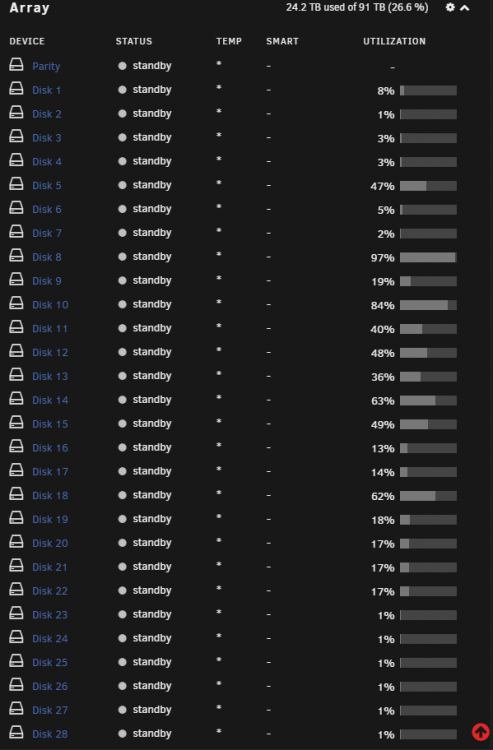Open the Disk 10 link
The image size is (493, 750).
[50, 305]
